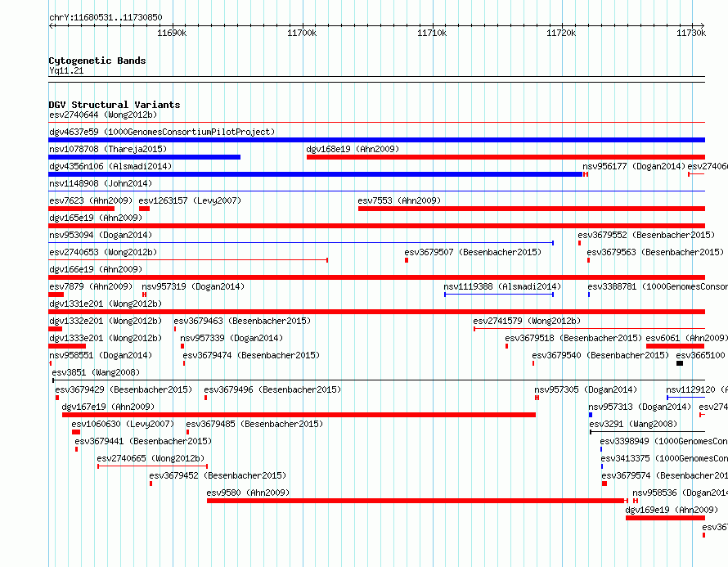Click the red bar under esv6061 (Ahn2009)
The height and width of the screenshot is (567, 728).
click(x=675, y=346)
